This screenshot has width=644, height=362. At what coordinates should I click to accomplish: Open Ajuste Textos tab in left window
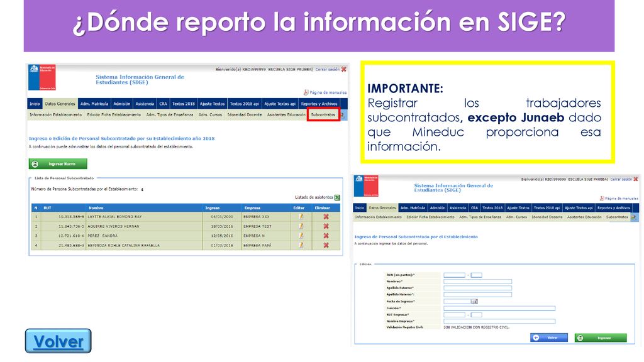[x=213, y=104]
